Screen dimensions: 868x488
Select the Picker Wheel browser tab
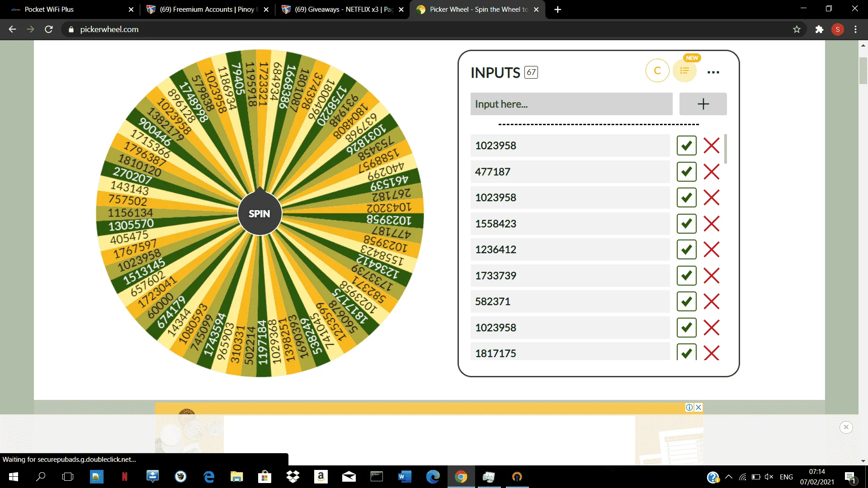(477, 9)
